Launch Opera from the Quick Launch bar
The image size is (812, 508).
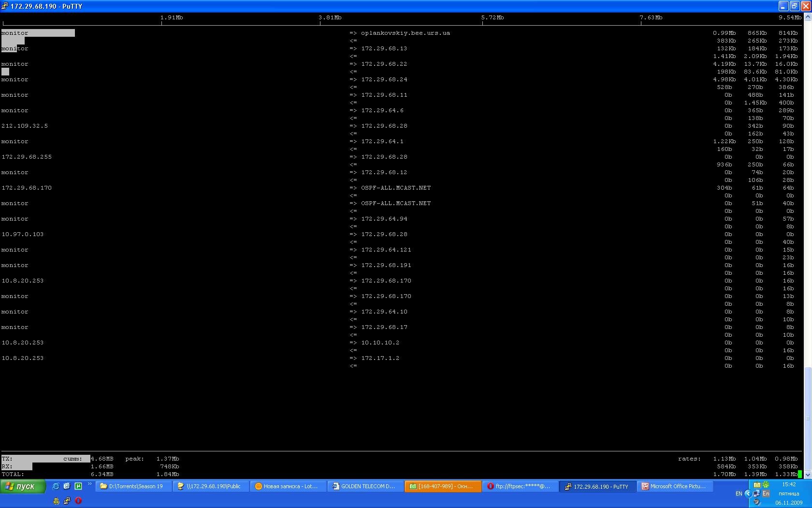click(78, 501)
